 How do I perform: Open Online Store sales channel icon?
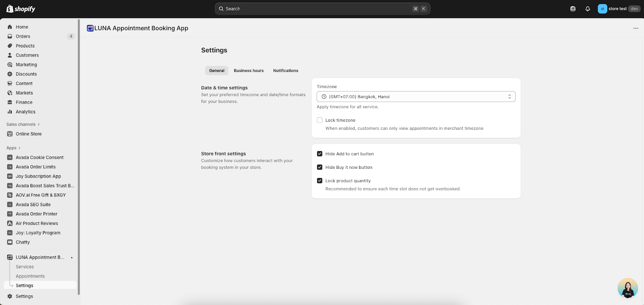coord(10,134)
